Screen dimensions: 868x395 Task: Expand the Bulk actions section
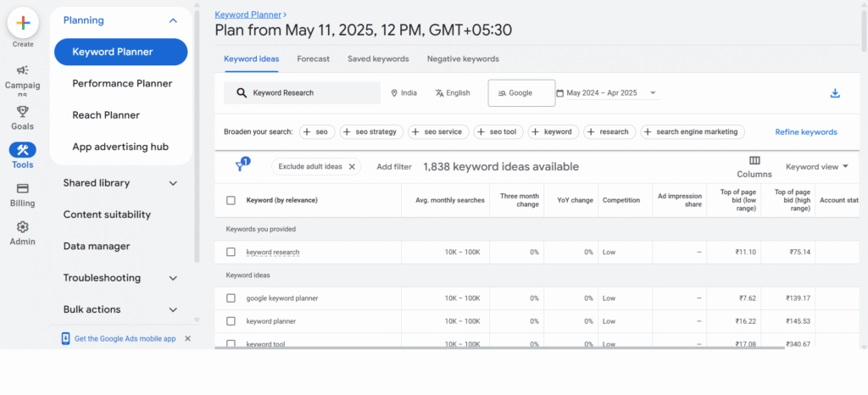(173, 309)
